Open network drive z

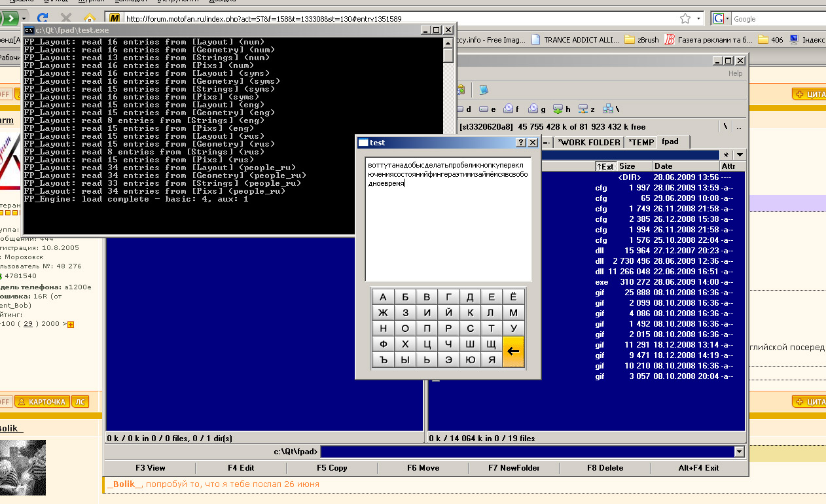(586, 109)
